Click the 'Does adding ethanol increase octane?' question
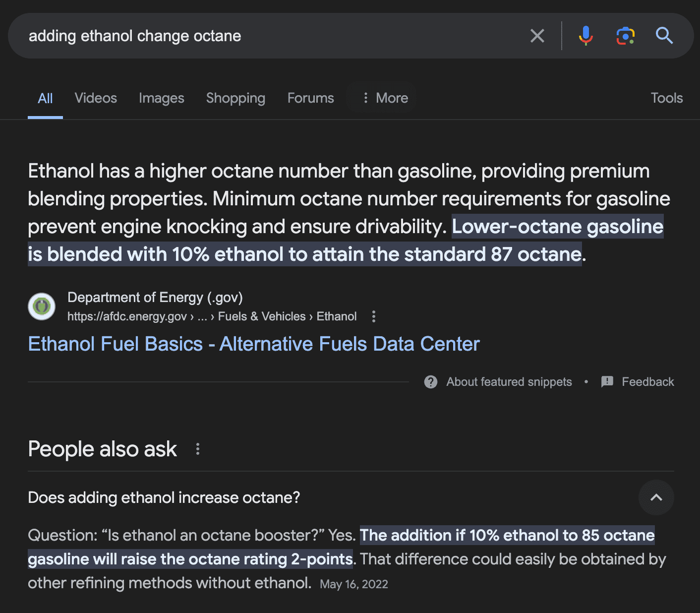Viewport: 700px width, 613px height. 164,497
